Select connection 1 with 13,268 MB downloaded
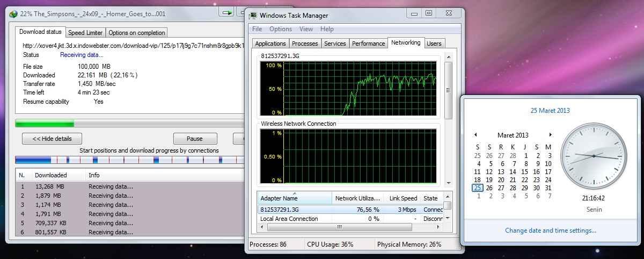This screenshot has width=644, height=259. (129, 186)
